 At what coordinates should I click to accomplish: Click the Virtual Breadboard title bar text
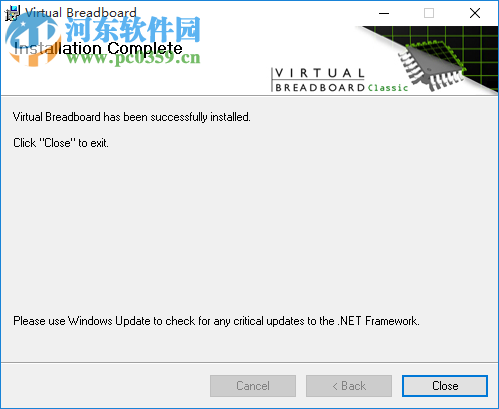pyautogui.click(x=81, y=13)
